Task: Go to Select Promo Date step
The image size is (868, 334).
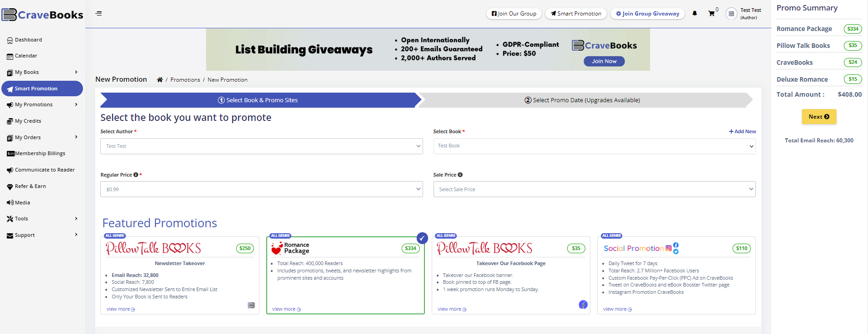Action: pyautogui.click(x=583, y=100)
